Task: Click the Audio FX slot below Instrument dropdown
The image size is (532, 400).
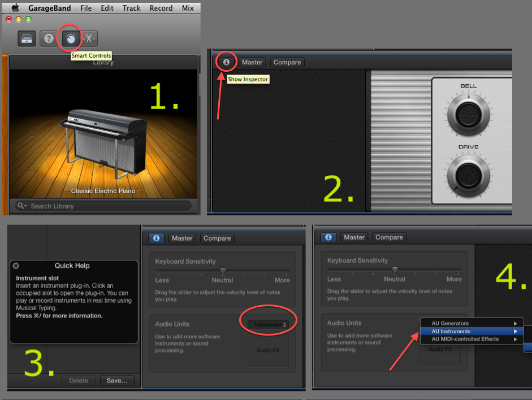Action: (268, 350)
